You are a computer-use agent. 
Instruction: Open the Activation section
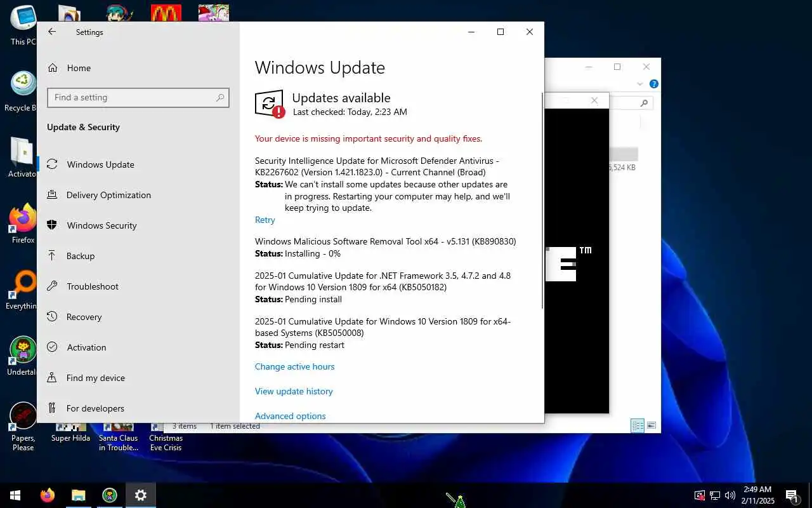pos(86,347)
